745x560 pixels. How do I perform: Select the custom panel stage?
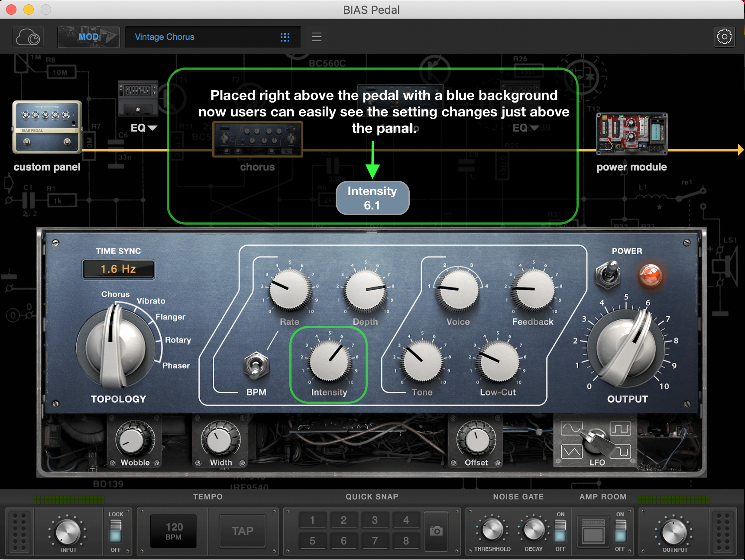(x=47, y=128)
